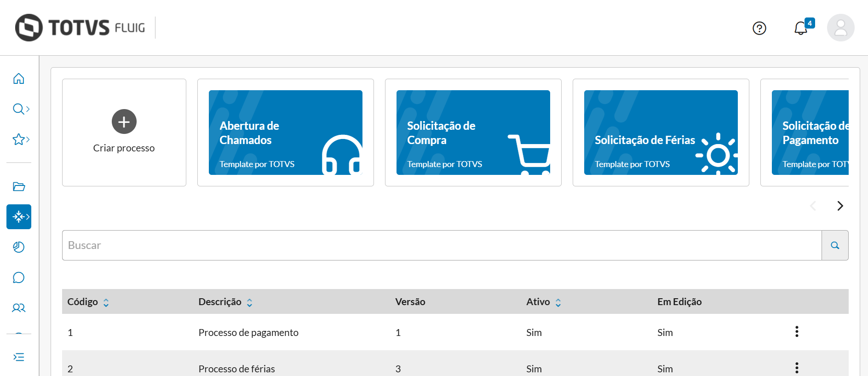Sort table by Código column
868x376 pixels.
(x=106, y=302)
